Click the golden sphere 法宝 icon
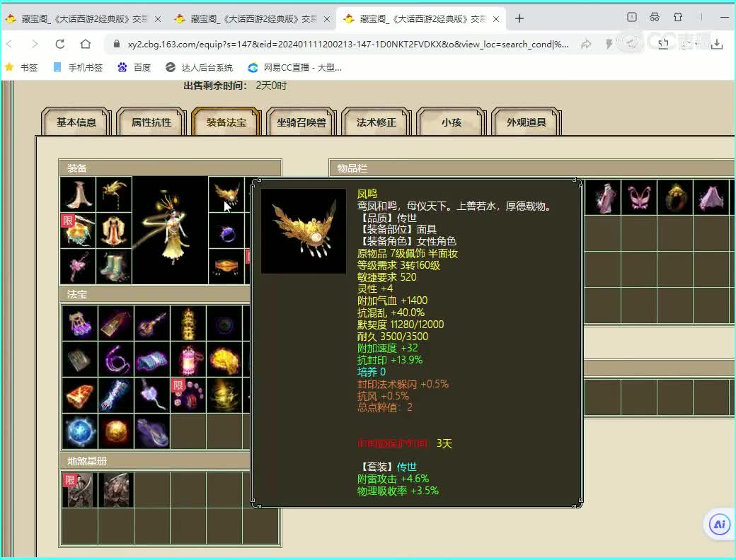The height and width of the screenshot is (560, 736). [x=116, y=431]
